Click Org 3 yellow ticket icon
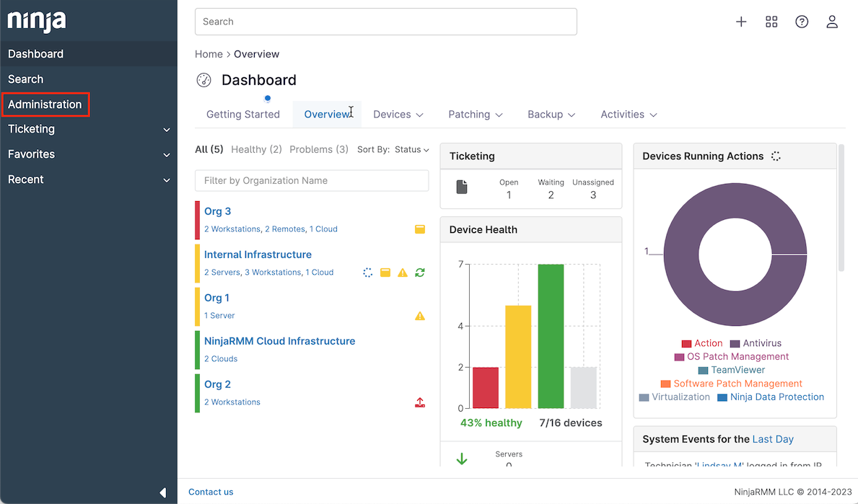The width and height of the screenshot is (858, 504). 420,229
